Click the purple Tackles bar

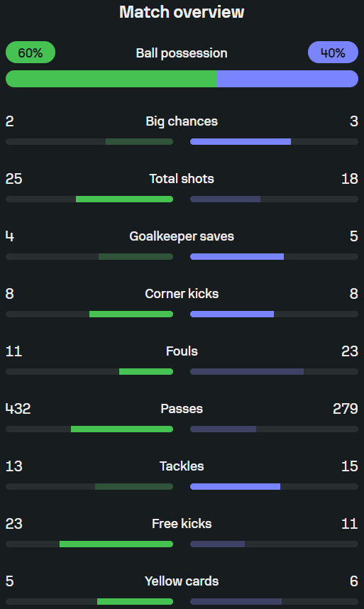tap(235, 487)
